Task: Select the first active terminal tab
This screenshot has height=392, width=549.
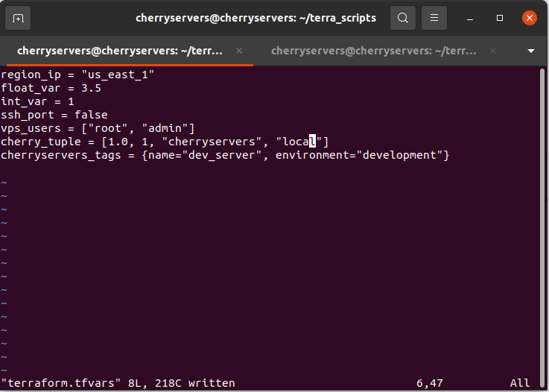Action: 119,51
